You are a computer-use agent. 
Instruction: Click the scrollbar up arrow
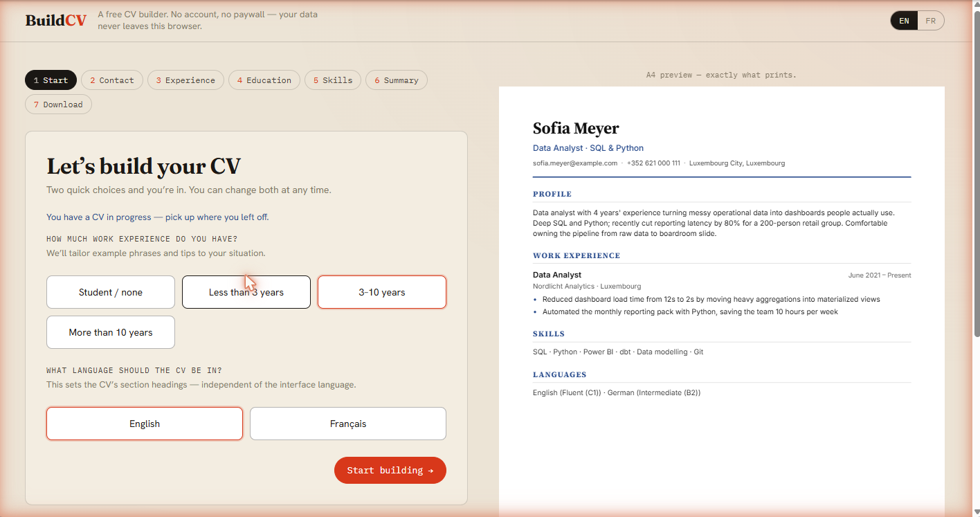click(x=976, y=5)
